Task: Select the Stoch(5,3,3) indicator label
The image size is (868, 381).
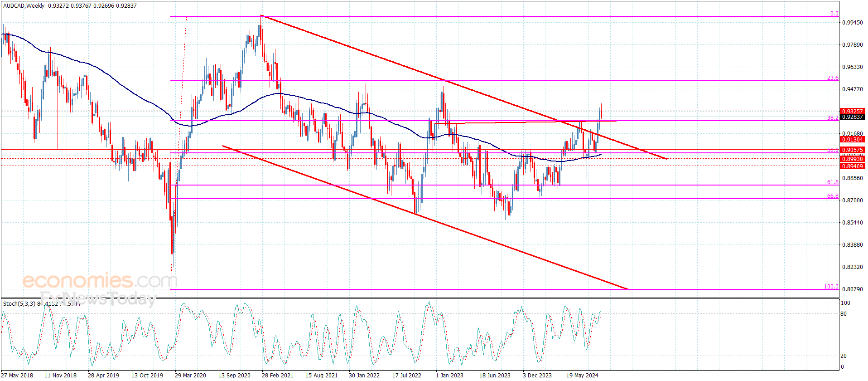Action: [19, 303]
